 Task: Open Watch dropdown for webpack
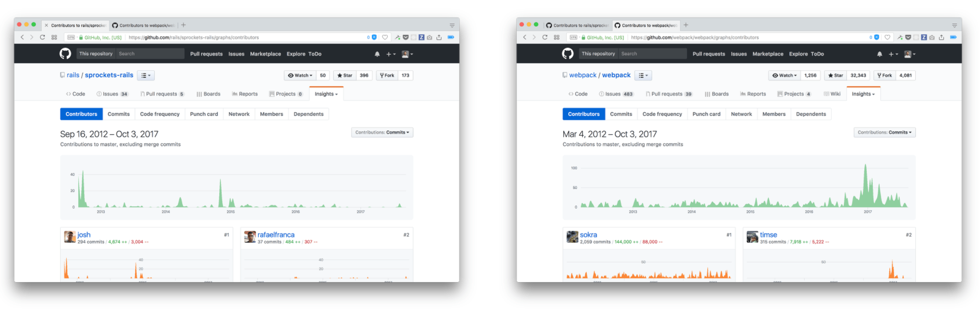(x=785, y=75)
